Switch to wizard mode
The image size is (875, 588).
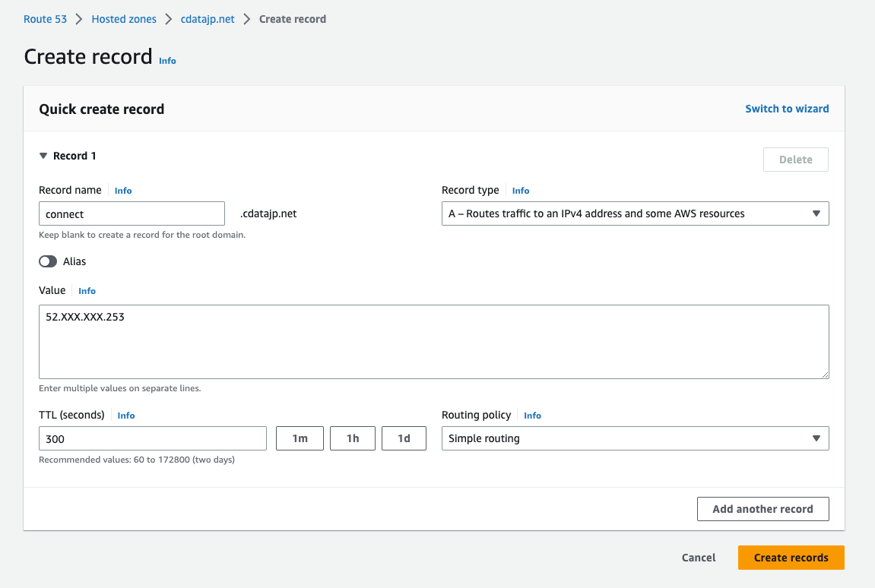[787, 109]
